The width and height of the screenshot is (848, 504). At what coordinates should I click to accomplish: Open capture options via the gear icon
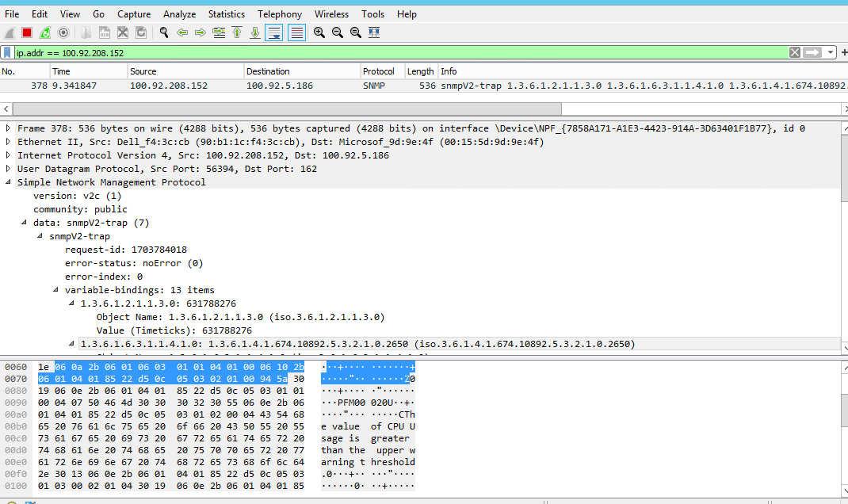tap(63, 32)
